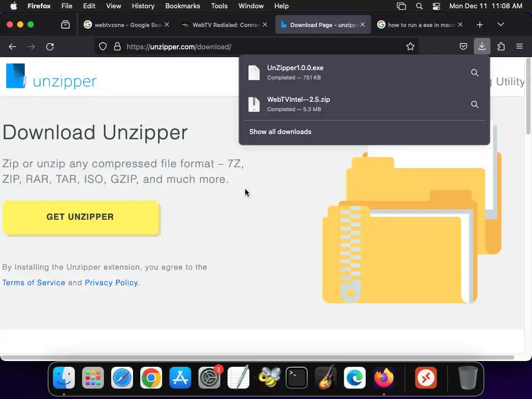532x399 pixels.
Task: Open the Apple menu
Action: (x=14, y=6)
